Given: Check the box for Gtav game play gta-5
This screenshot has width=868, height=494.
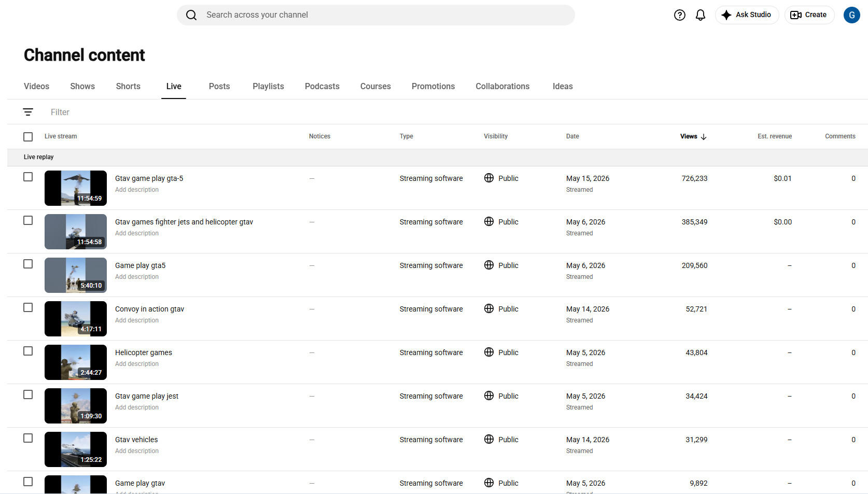Looking at the screenshot, I should [x=28, y=177].
